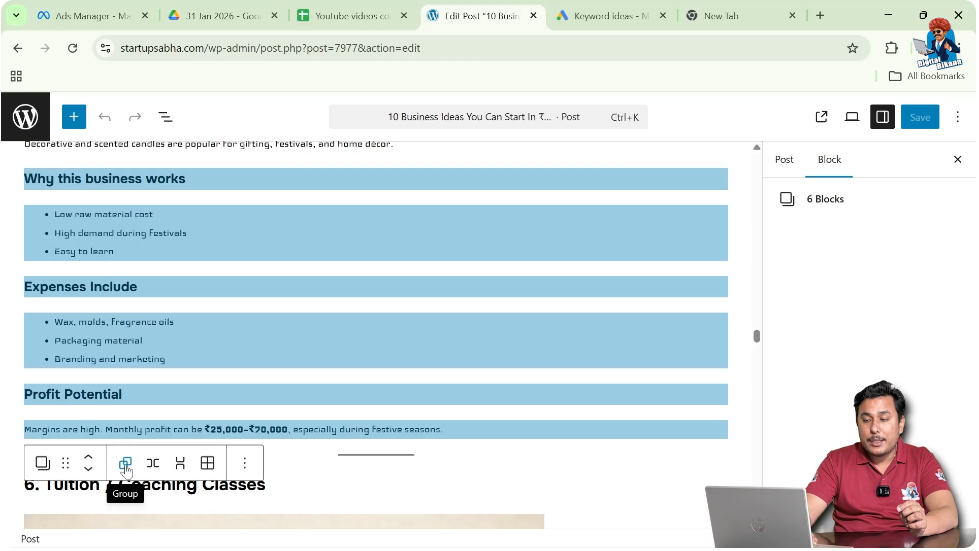Click 'Packaging material' list item
Viewport: 979px width, 551px height.
pos(98,341)
